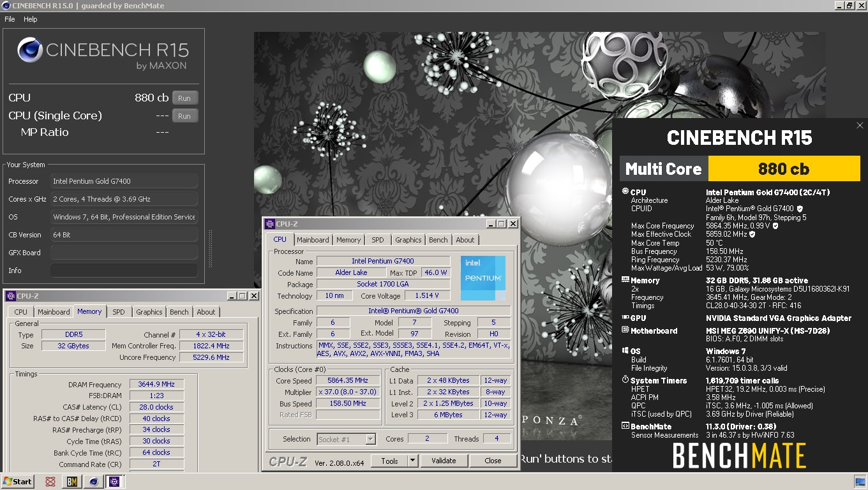Click the Multiplier value x 37.0 (8.0 - 37.0)
This screenshot has width=868, height=490.
(347, 392)
